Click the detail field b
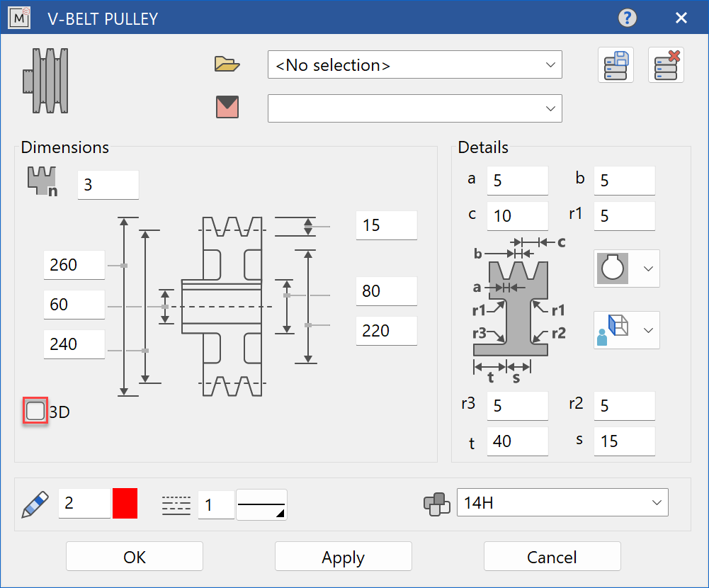The height and width of the screenshot is (588, 709). [x=625, y=181]
